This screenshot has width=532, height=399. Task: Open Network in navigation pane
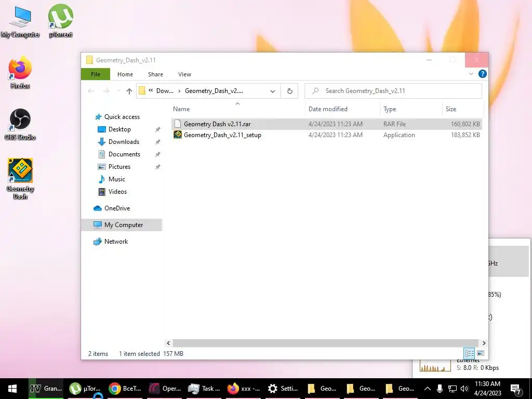click(x=116, y=242)
